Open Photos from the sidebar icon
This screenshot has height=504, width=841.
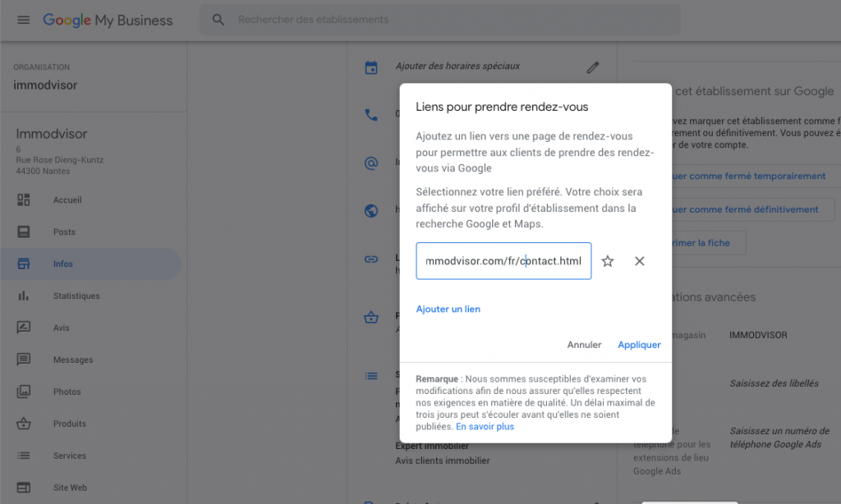25,392
